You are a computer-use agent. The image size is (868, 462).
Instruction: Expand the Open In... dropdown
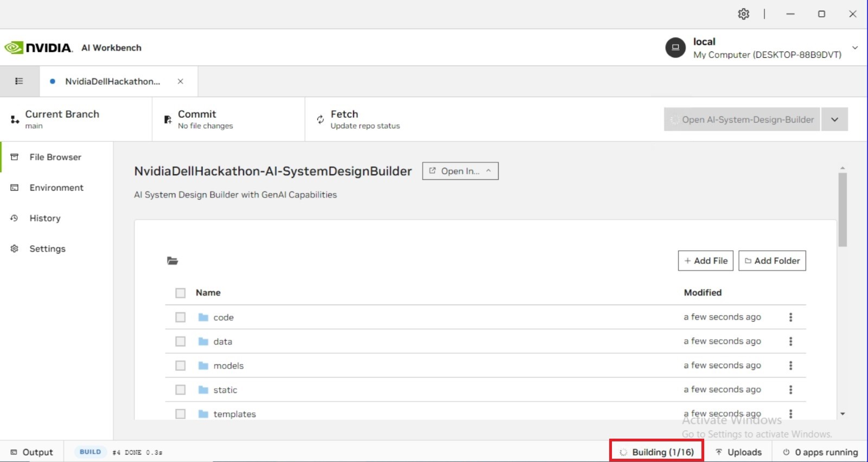[460, 171]
